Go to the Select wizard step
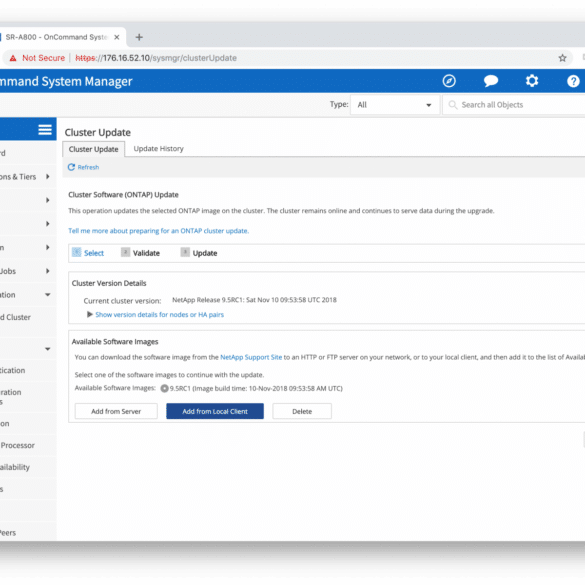The image size is (585, 585). click(88, 253)
